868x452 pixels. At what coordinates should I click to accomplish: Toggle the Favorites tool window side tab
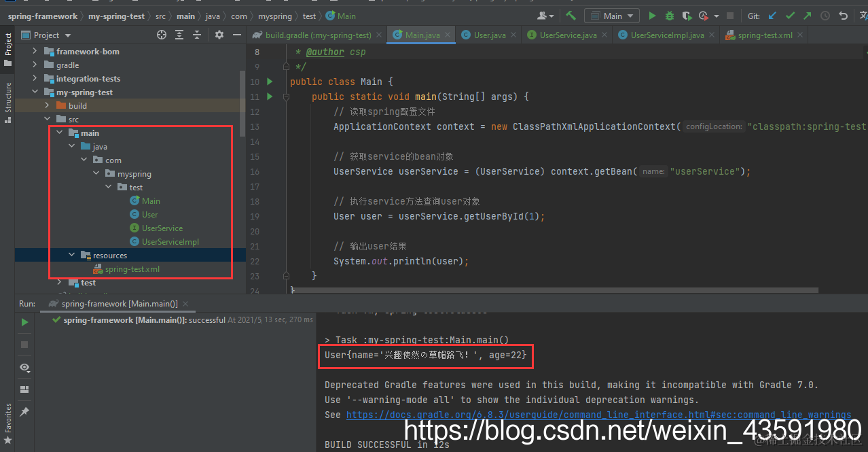click(7, 423)
